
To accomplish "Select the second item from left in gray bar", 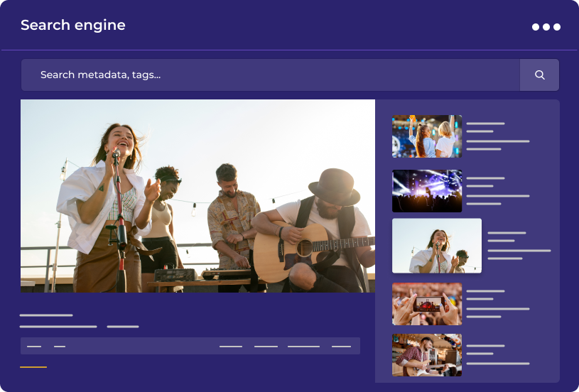I will (60, 347).
